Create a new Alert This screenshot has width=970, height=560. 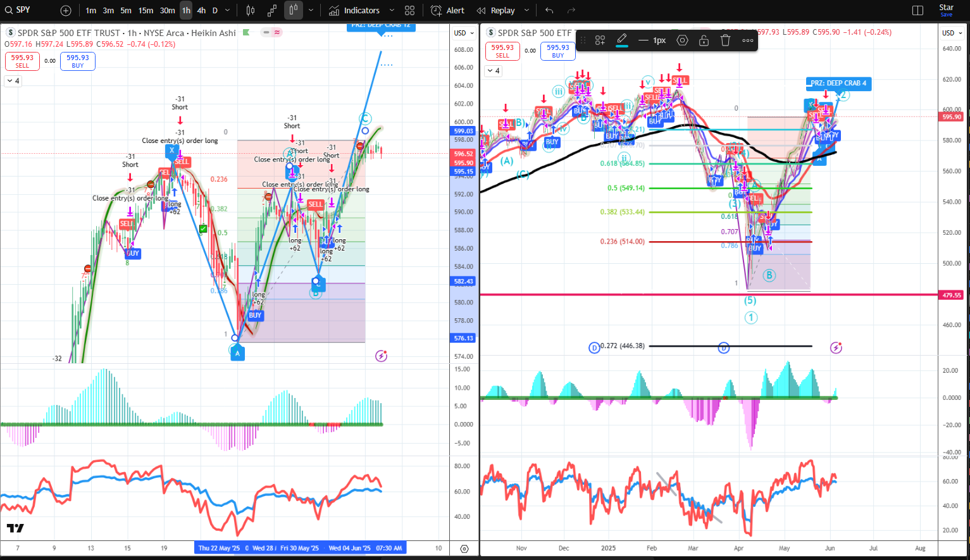(448, 11)
